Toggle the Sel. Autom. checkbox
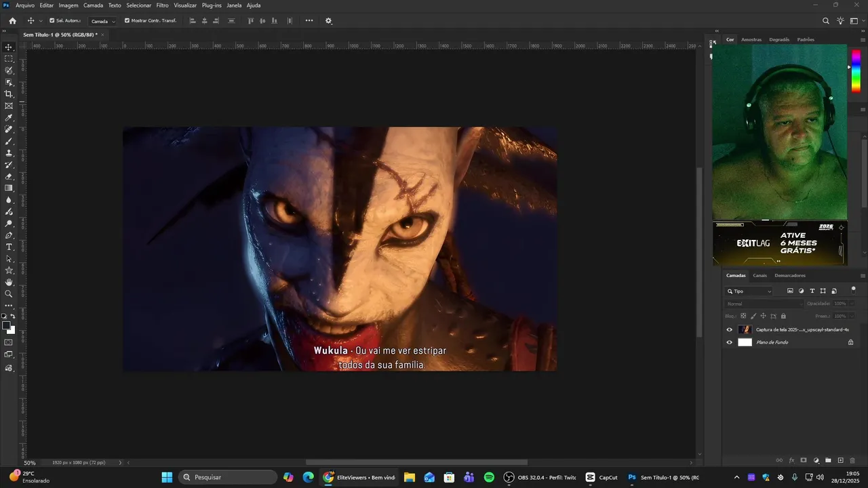The height and width of the screenshot is (488, 868). point(52,20)
